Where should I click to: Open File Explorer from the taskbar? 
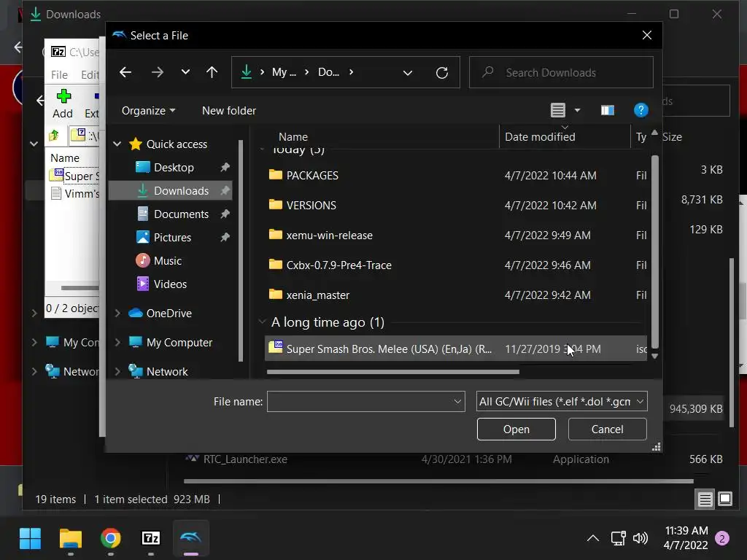point(71,539)
